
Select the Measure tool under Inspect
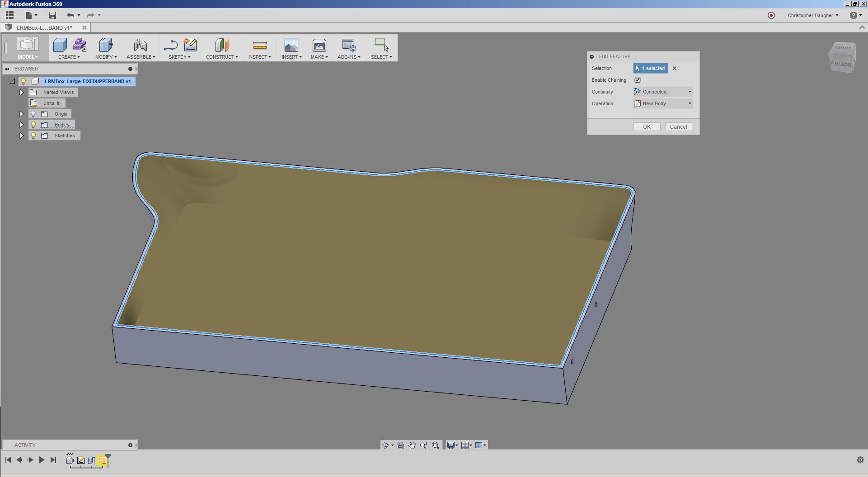(259, 45)
